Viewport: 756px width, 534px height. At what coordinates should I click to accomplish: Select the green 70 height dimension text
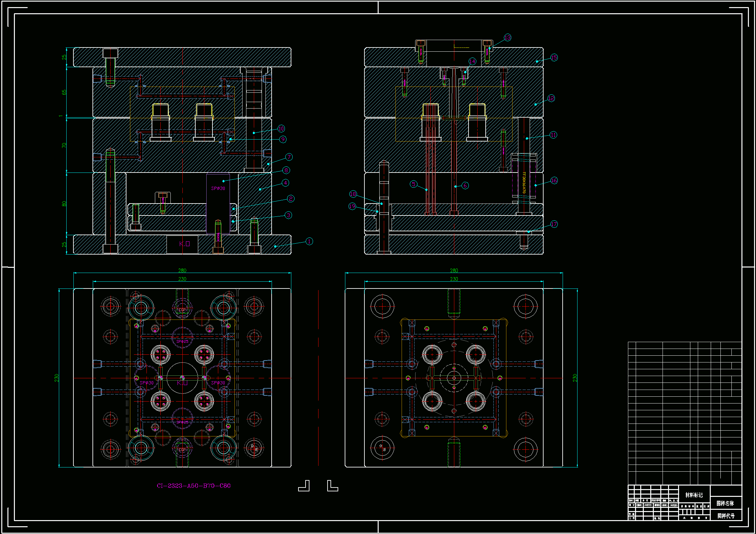[x=64, y=145]
